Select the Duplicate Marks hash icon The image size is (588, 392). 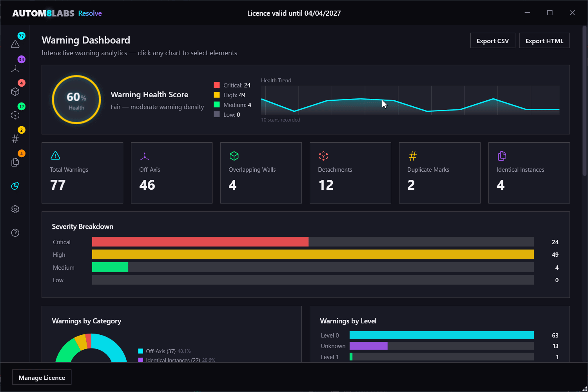click(15, 138)
